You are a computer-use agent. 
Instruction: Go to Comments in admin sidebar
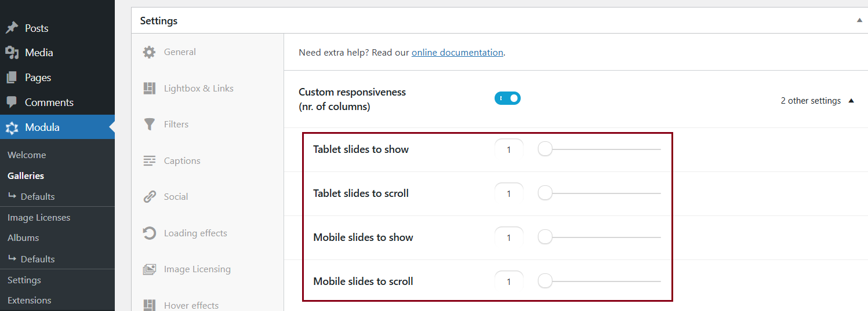pos(49,103)
